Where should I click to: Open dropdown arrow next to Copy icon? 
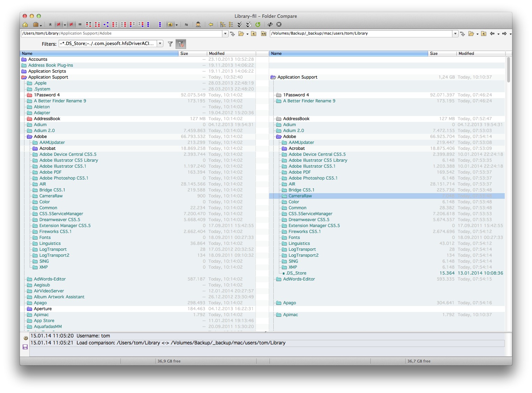coord(176,25)
